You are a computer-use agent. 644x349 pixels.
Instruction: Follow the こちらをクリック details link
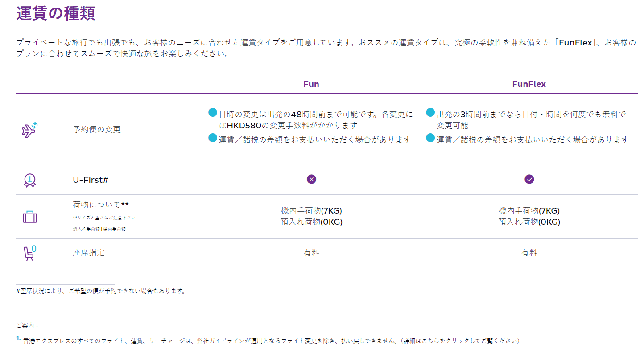445,341
